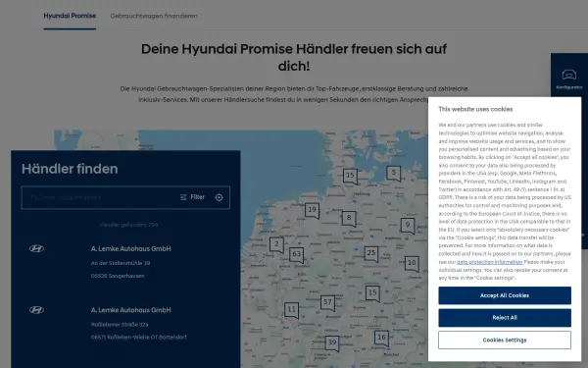Screen dimensions: 588x368
Task: Open the Hyundai Promise tab
Action: (70, 16)
